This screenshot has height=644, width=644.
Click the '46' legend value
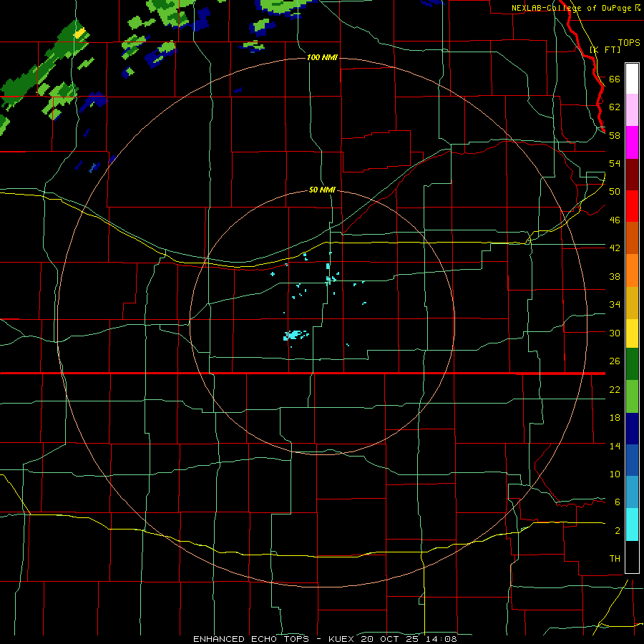click(615, 220)
